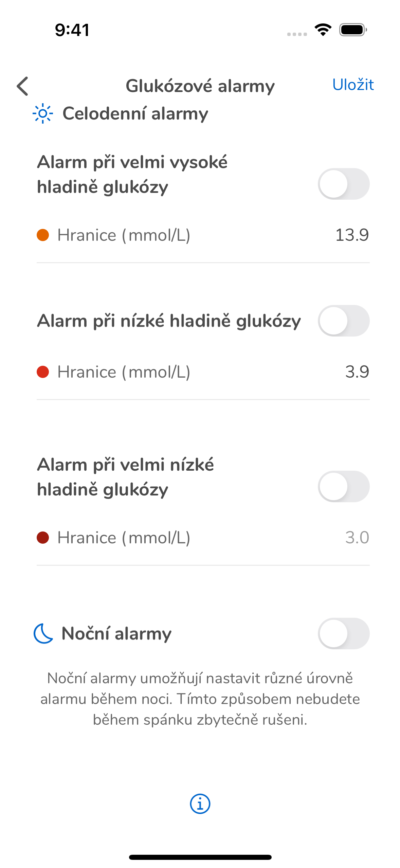
Task: Go back using the left chevron arrow
Action: [x=22, y=86]
